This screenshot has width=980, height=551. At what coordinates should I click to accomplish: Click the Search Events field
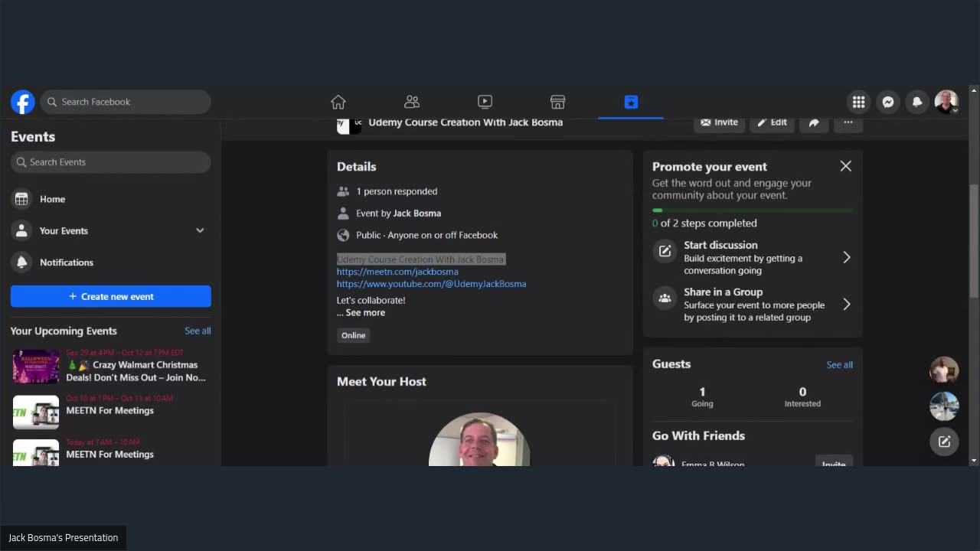[x=111, y=162]
